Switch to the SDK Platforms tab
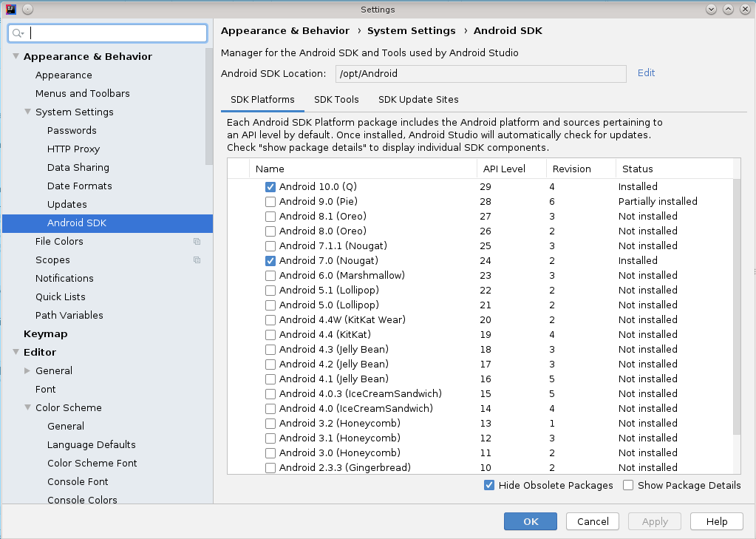This screenshot has width=756, height=539. [x=262, y=99]
